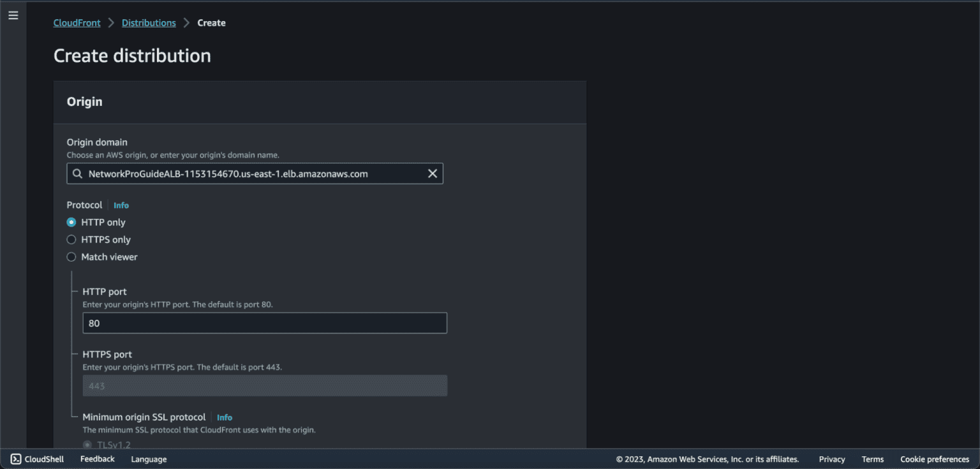
Task: Click into the HTTP port field
Action: pyautogui.click(x=265, y=323)
